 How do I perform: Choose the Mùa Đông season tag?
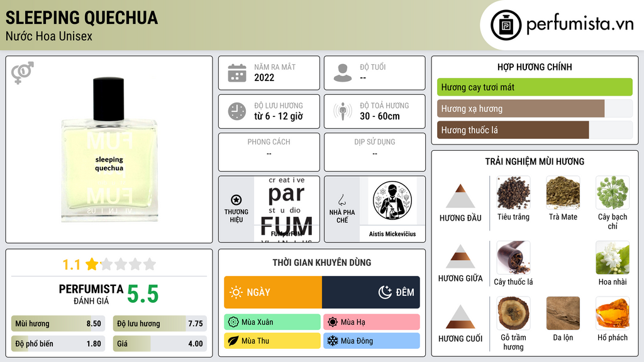click(371, 341)
